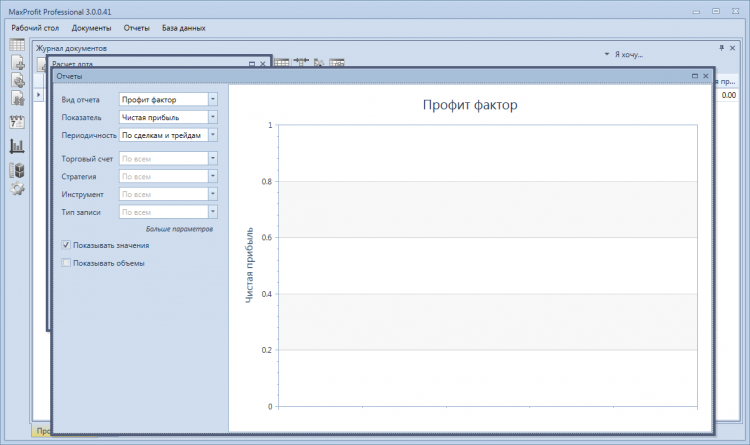Minimize the MaxProfit Professional main window
This screenshot has height=445, width=750.
(x=696, y=11)
